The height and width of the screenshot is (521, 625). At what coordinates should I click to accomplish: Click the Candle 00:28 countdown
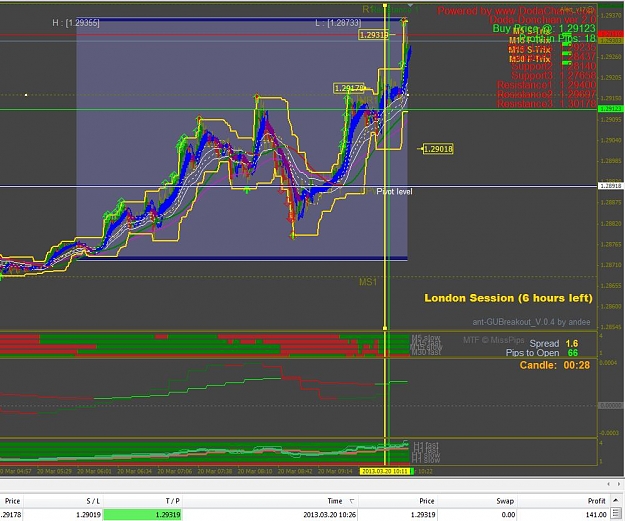[554, 365]
